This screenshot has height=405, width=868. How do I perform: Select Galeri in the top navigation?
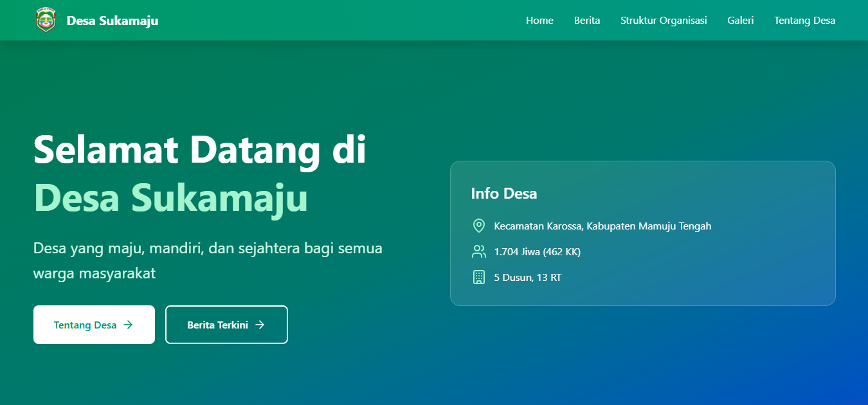point(741,21)
